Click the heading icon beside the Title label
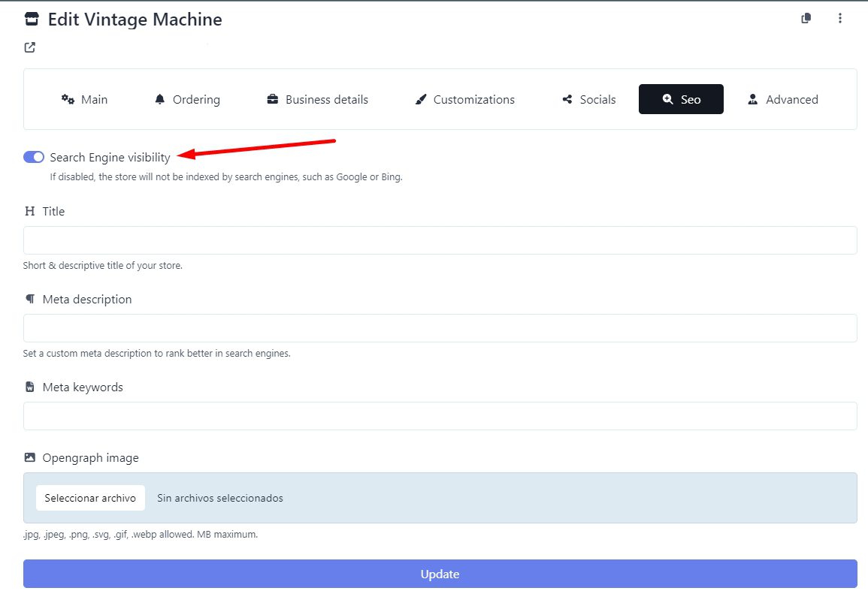Screen dimensions: 868x606 click(x=30, y=212)
